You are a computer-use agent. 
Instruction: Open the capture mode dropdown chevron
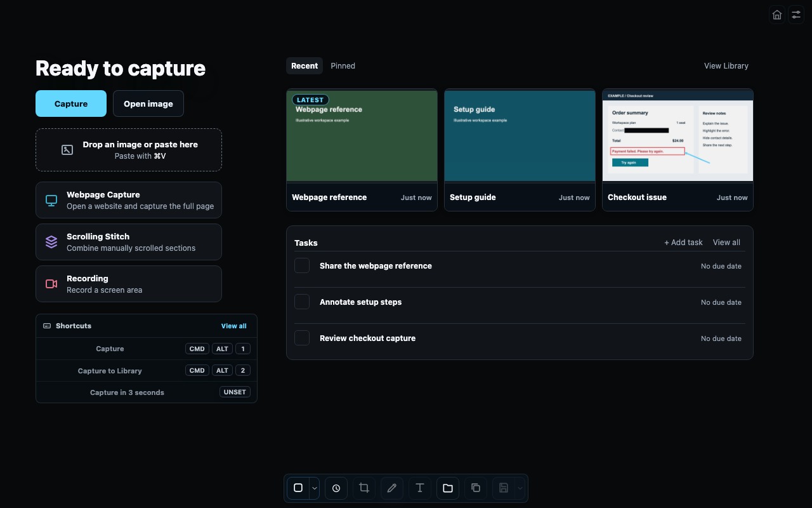[x=315, y=488]
